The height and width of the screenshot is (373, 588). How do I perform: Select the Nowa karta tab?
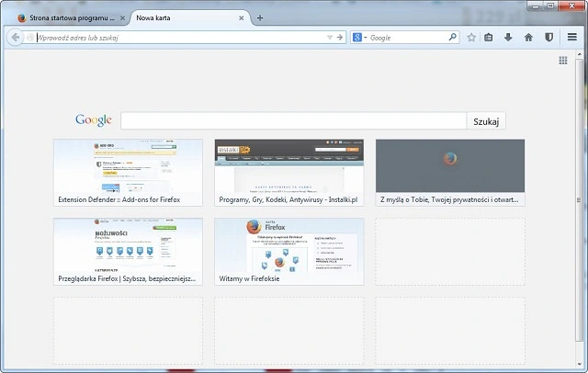189,18
